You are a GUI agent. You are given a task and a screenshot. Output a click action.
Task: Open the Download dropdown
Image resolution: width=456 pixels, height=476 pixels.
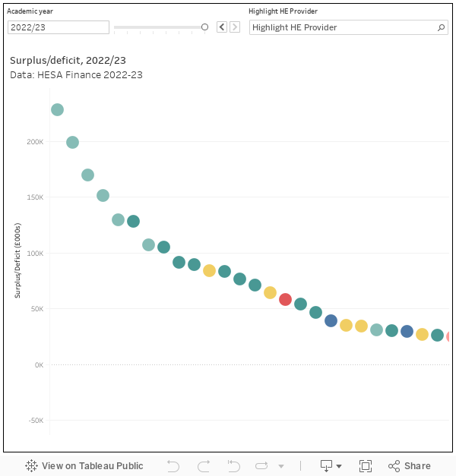[331, 465]
